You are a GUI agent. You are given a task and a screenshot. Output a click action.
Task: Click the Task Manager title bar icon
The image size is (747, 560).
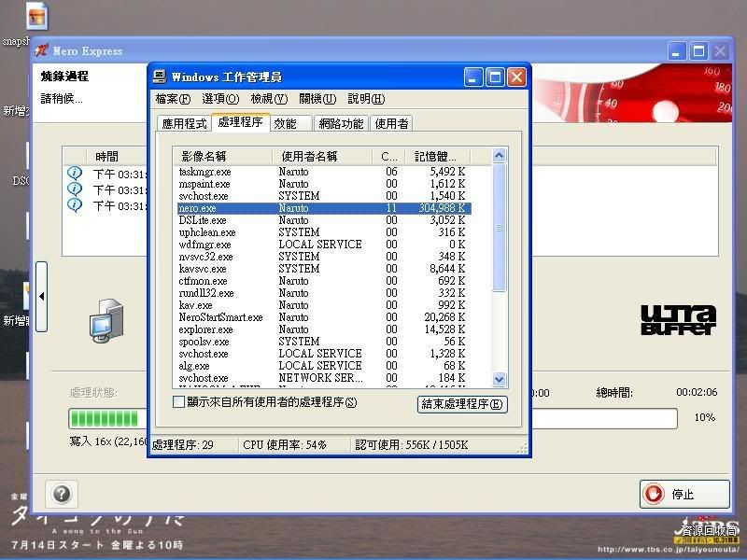click(x=160, y=77)
